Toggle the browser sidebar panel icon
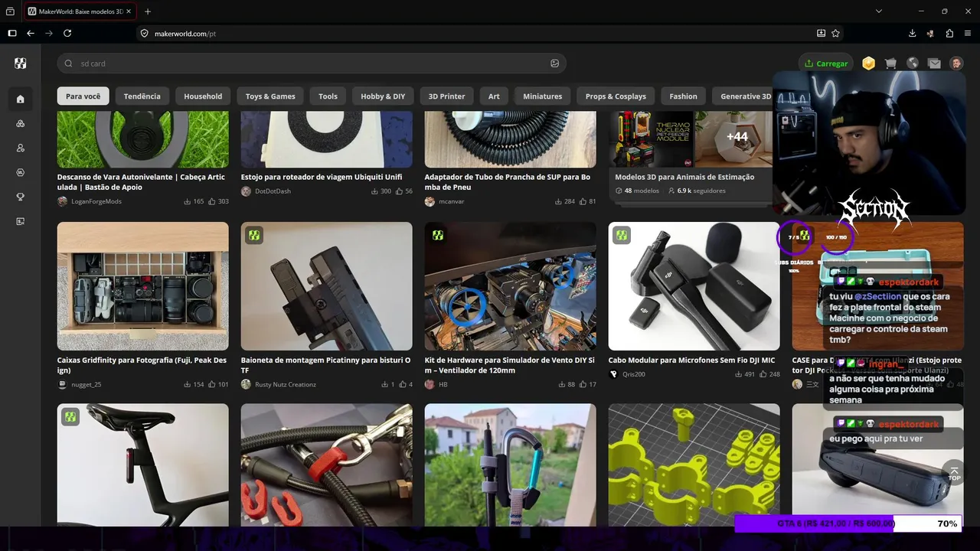 [12, 34]
